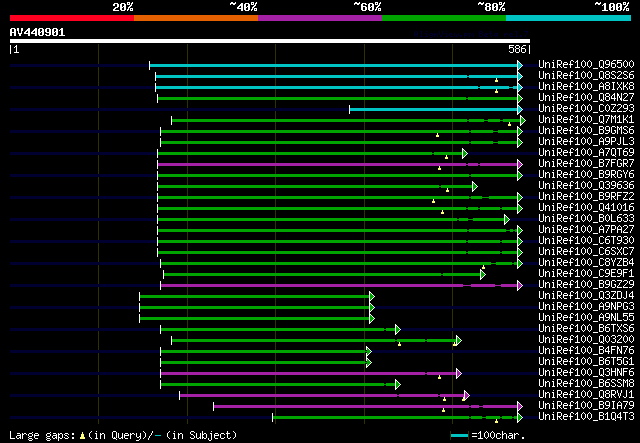Screen dimensions: 640x443
Task: Click the yellow gap marker under C8YZB4 alignment
Action: (x=484, y=267)
